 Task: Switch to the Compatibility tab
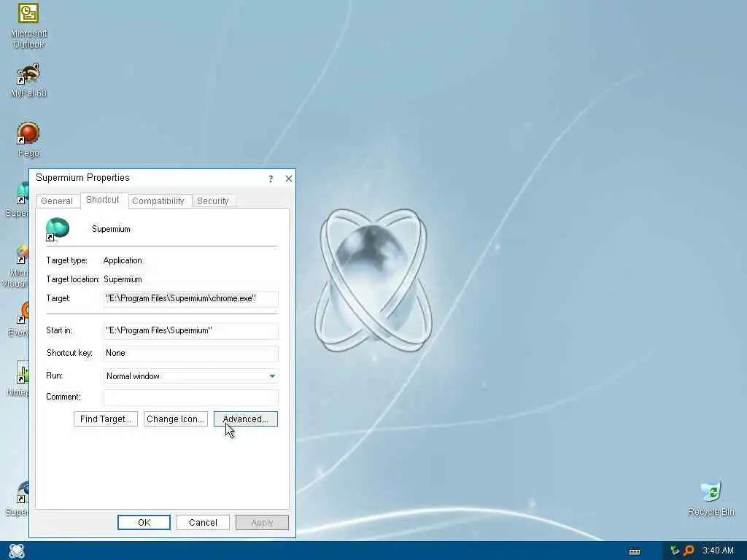158,201
